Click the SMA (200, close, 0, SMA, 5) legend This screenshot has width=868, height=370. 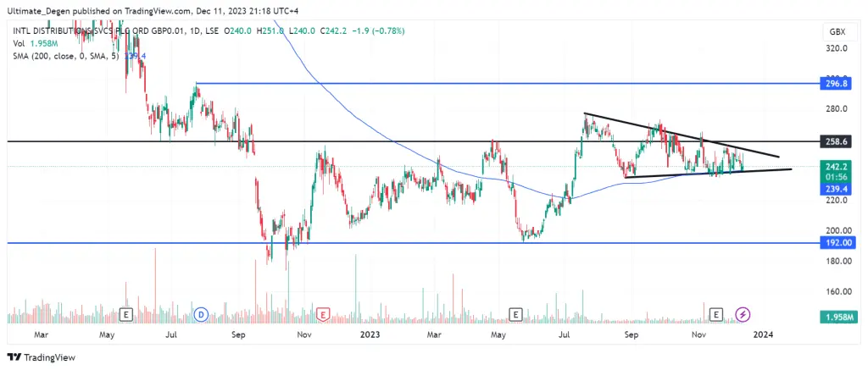coord(79,56)
